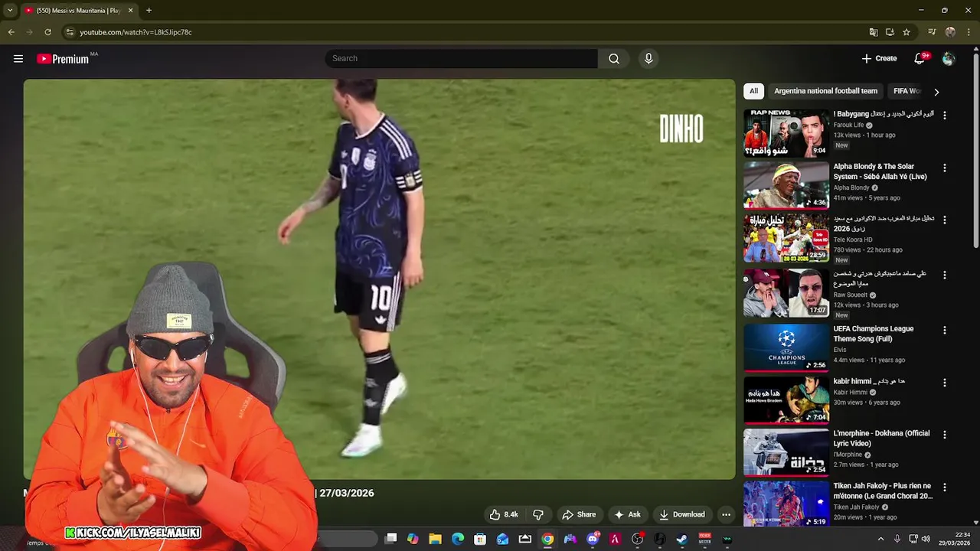Click the Create button
Screen dimensions: 980x551
(x=879, y=59)
